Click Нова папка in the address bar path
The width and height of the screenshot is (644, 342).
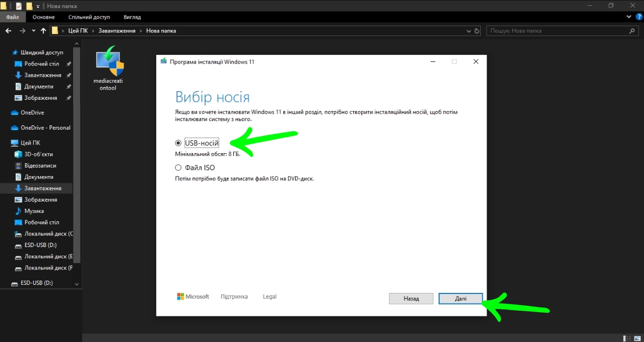coord(161,31)
